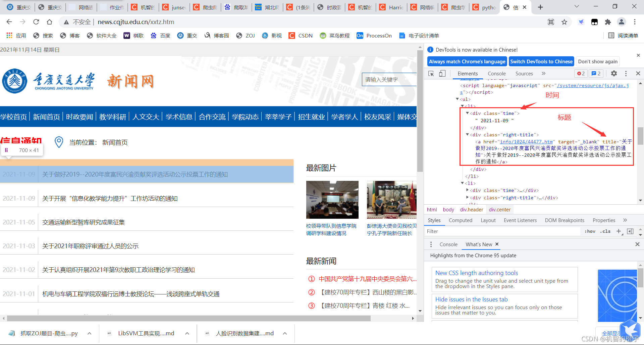
Task: Open the QR code icon in address bar
Action: point(551,22)
